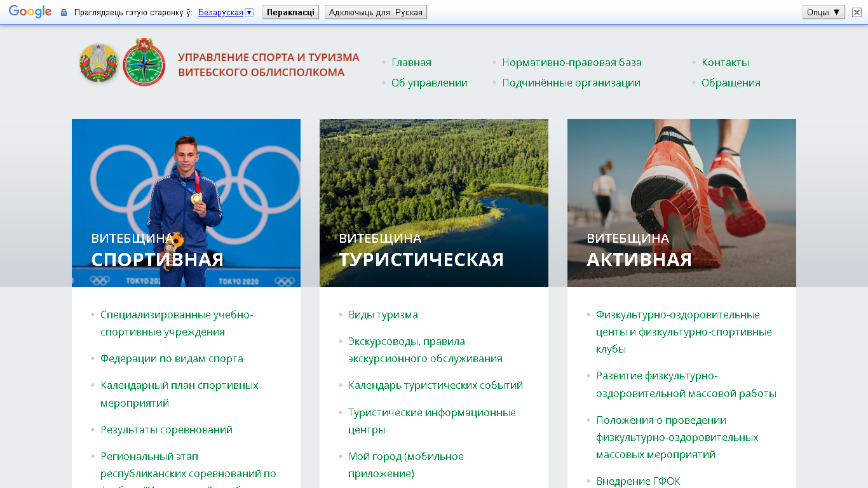Image resolution: width=868 pixels, height=488 pixels.
Task: Click the green compass sports emblem
Action: click(144, 62)
